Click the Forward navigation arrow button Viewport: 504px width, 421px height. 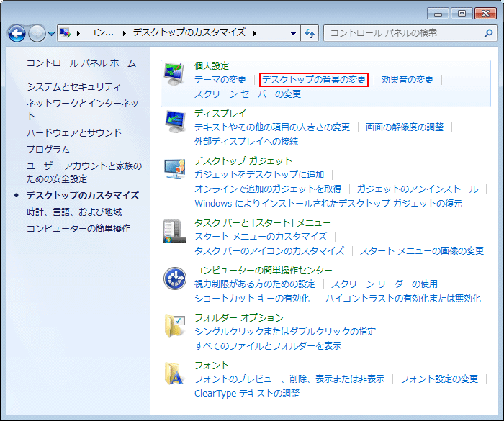point(37,33)
